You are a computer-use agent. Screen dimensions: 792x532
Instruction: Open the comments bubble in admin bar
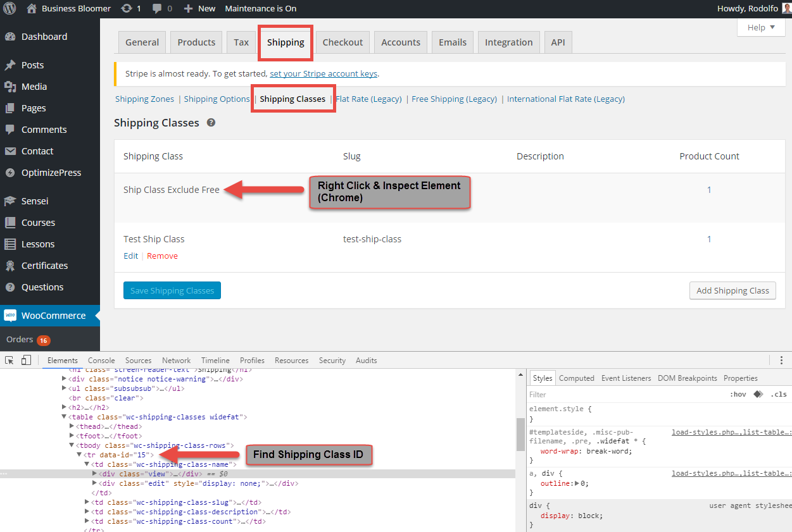tap(162, 8)
